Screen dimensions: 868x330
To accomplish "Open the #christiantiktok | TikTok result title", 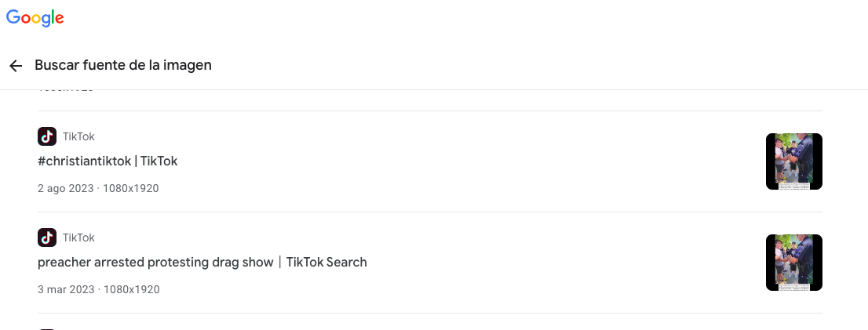I will pos(108,161).
